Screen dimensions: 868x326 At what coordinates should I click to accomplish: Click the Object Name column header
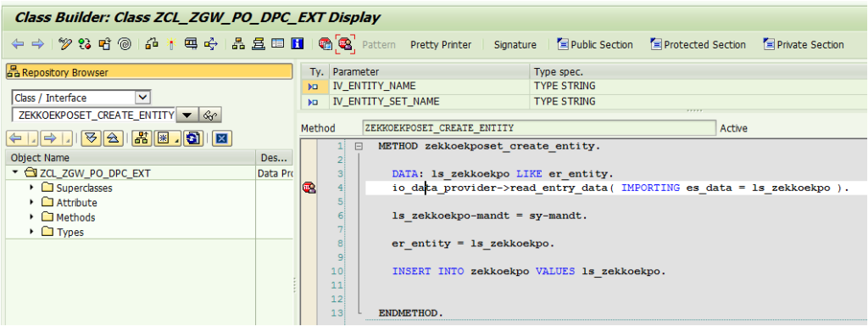pyautogui.click(x=130, y=158)
